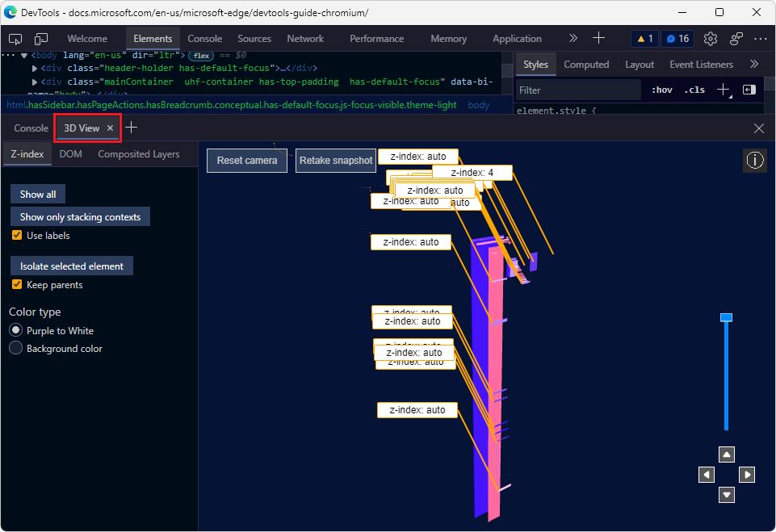Expand the mainContainer div element
776x532 pixels.
coord(36,82)
